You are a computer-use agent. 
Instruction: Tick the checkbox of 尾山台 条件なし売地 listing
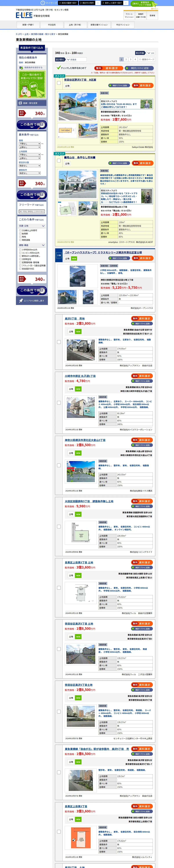coord(59,160)
